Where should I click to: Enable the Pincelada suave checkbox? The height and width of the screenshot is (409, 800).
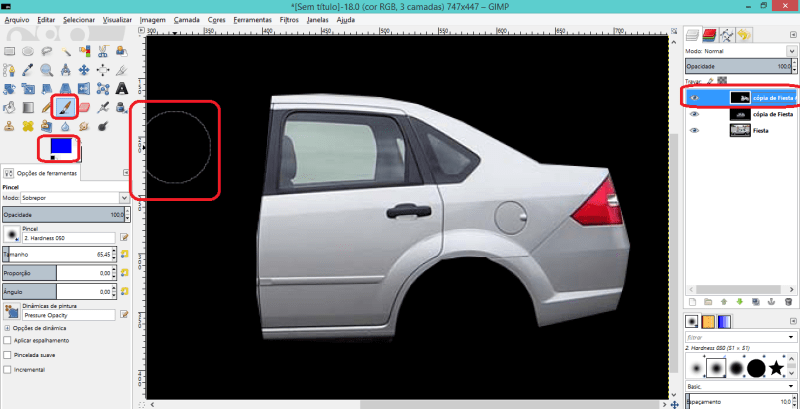8,354
